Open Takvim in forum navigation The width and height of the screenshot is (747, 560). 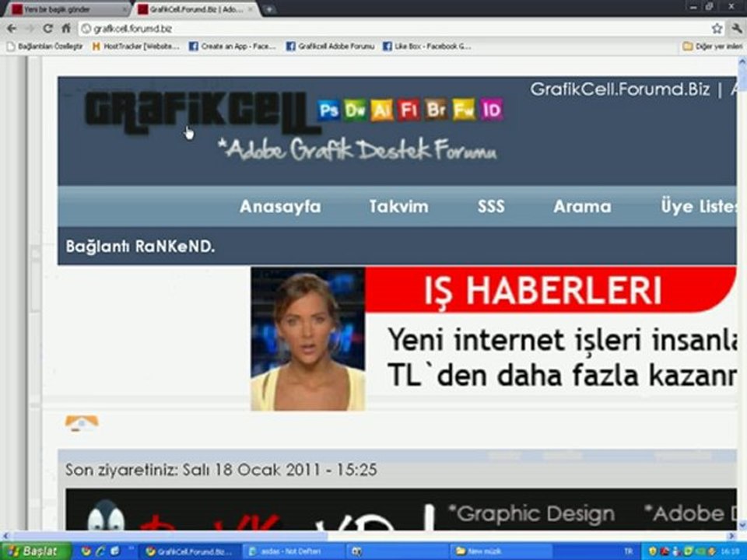tap(398, 207)
